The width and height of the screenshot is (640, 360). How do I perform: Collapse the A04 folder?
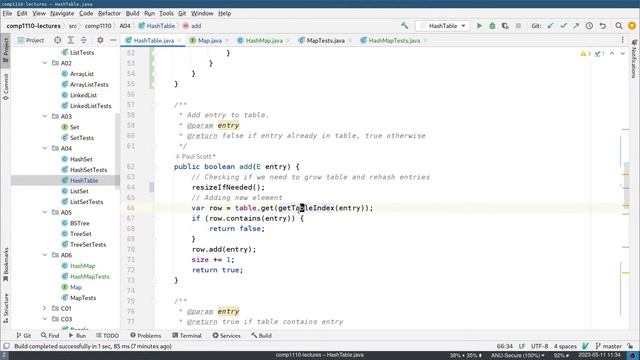tap(44, 148)
